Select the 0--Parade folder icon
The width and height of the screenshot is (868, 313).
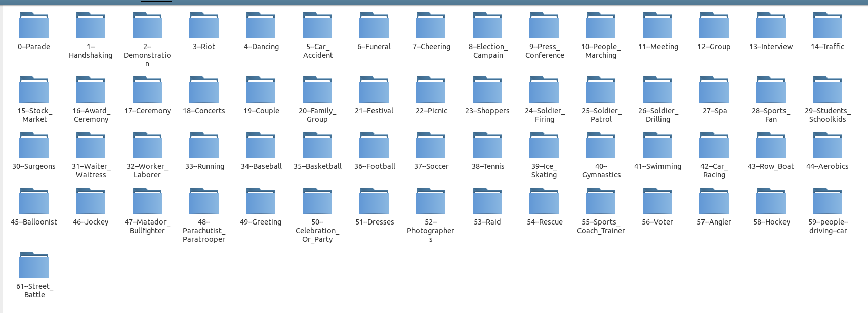(34, 26)
